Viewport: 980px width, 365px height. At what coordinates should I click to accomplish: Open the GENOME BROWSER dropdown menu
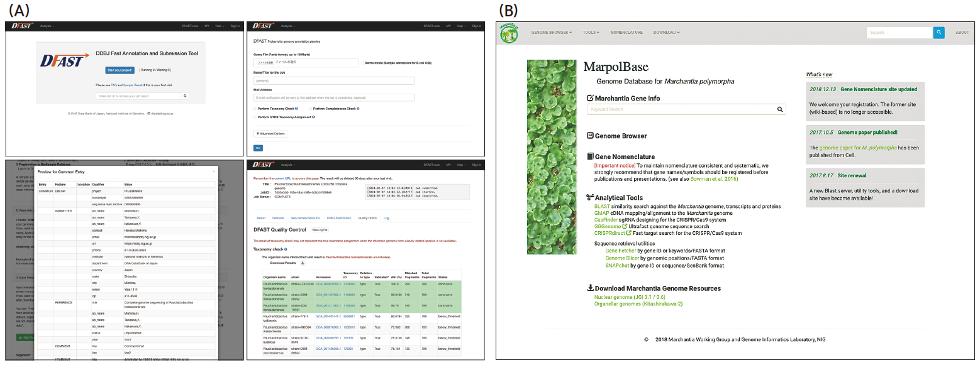tap(551, 33)
